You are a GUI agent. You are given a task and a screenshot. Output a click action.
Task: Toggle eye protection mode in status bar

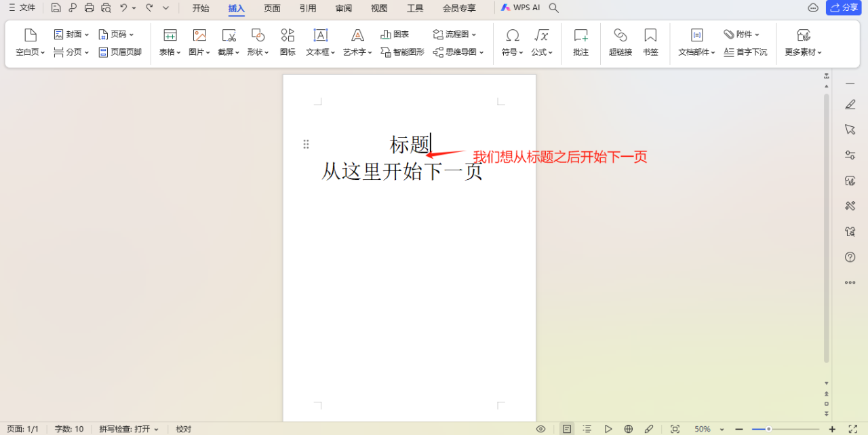(x=540, y=429)
